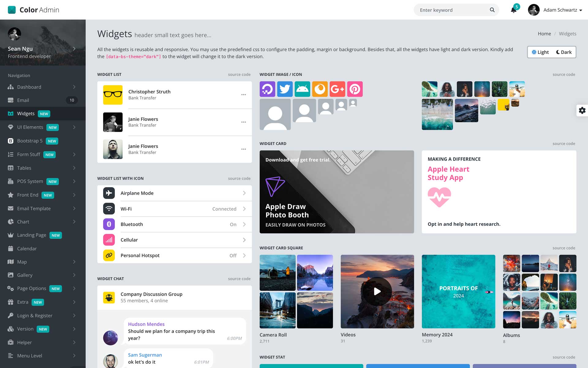The height and width of the screenshot is (368, 588).
Task: Click the Twitter icon widget
Action: coord(285,89)
